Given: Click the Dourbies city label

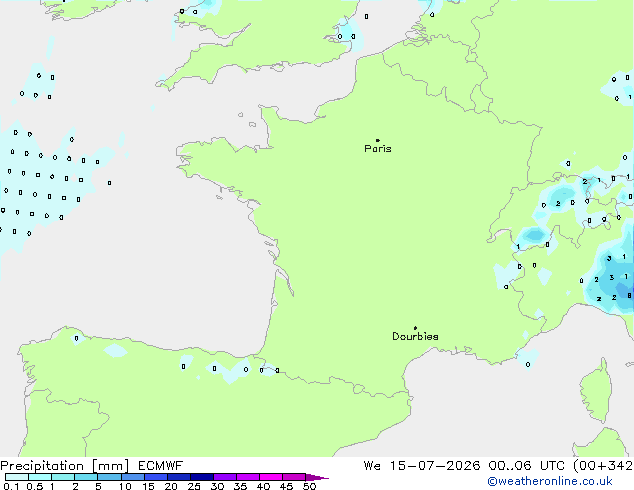Looking at the screenshot, I should pyautogui.click(x=415, y=336).
